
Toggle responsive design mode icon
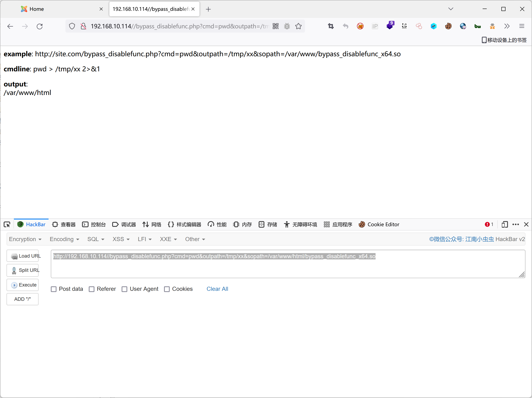(505, 225)
